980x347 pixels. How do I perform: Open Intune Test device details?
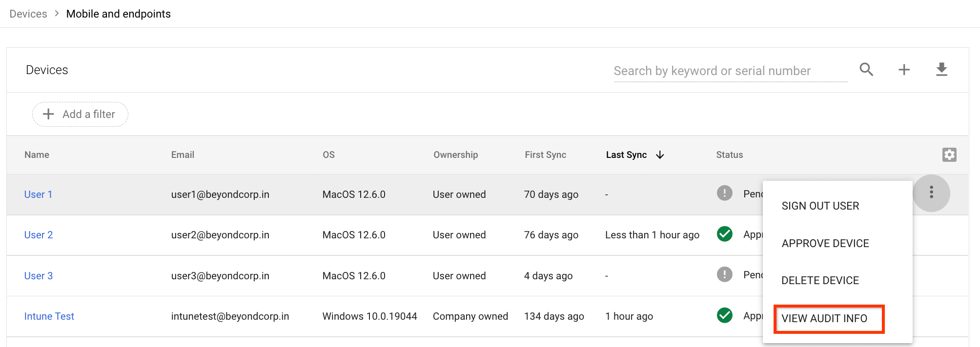tap(49, 316)
